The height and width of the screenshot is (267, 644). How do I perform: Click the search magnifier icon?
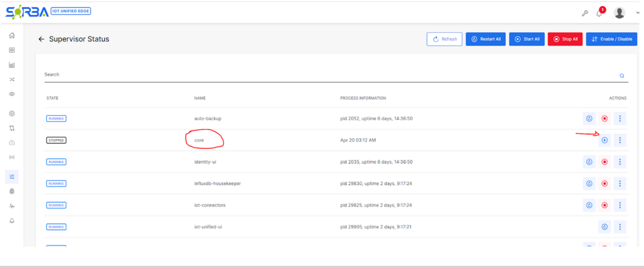pos(622,76)
